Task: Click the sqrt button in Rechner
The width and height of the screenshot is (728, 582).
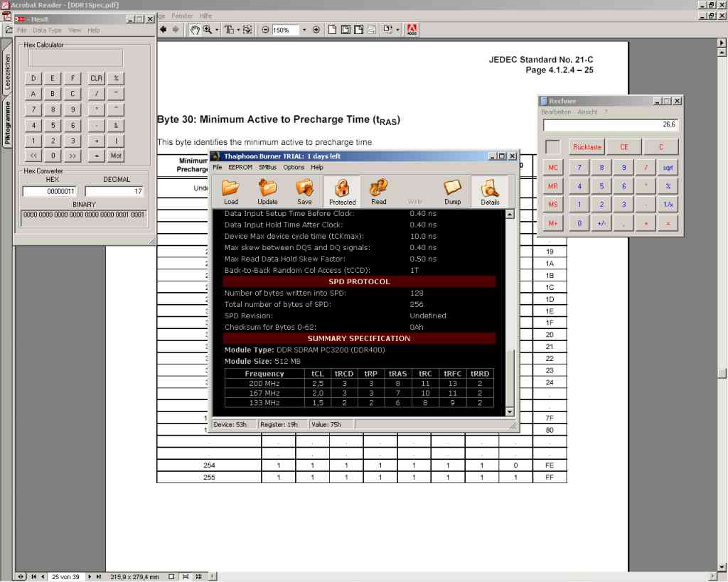Action: coord(668,168)
